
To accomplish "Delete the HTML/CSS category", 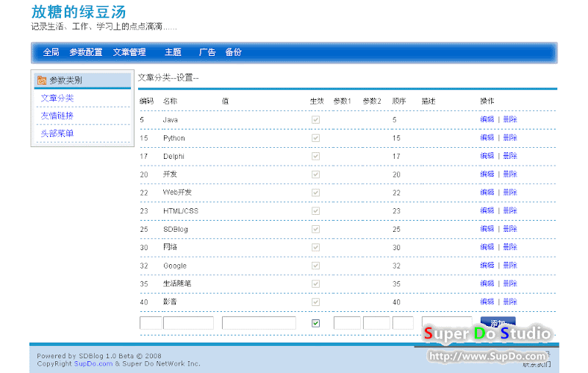I will pyautogui.click(x=510, y=210).
